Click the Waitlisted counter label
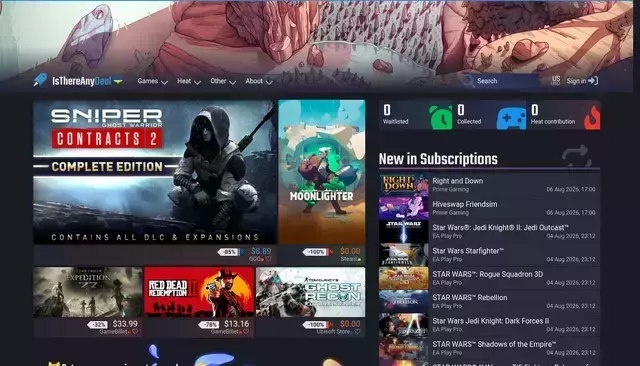Viewport: 640px width, 366px height. coord(396,122)
